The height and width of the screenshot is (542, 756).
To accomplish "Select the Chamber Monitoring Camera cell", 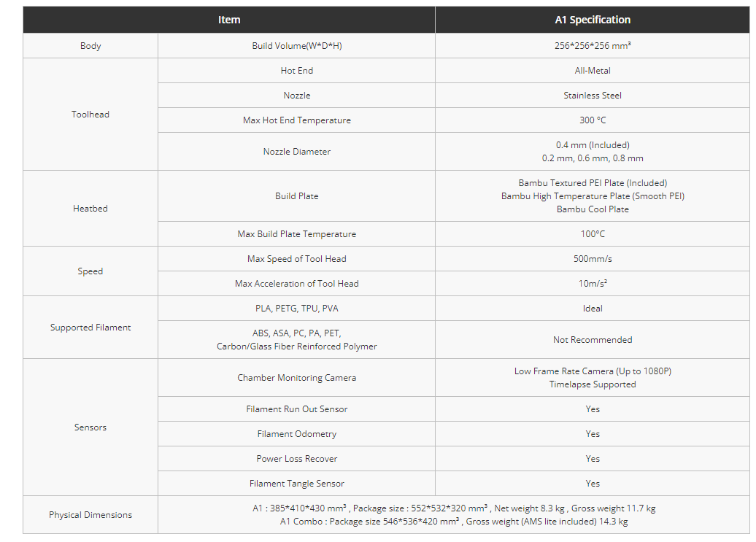I will (296, 378).
